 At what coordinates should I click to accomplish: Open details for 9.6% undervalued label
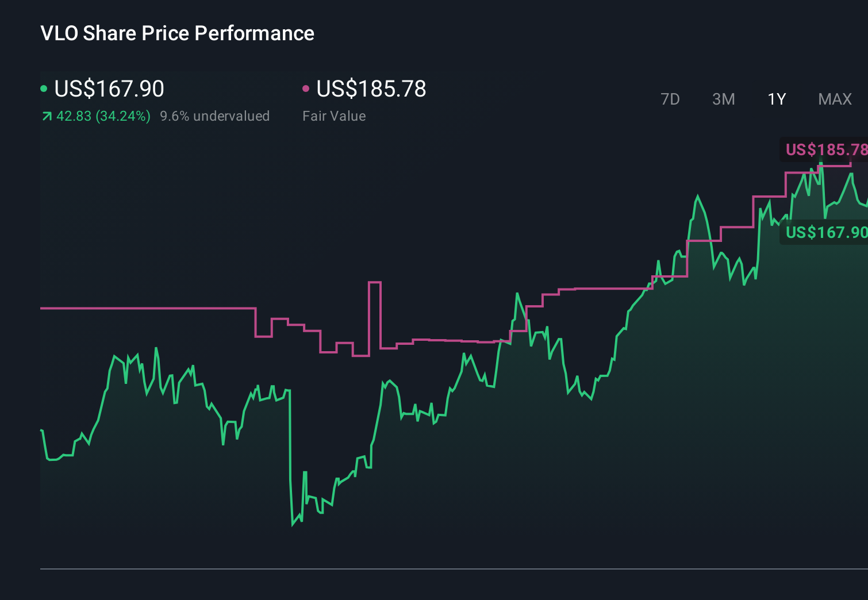[215, 116]
